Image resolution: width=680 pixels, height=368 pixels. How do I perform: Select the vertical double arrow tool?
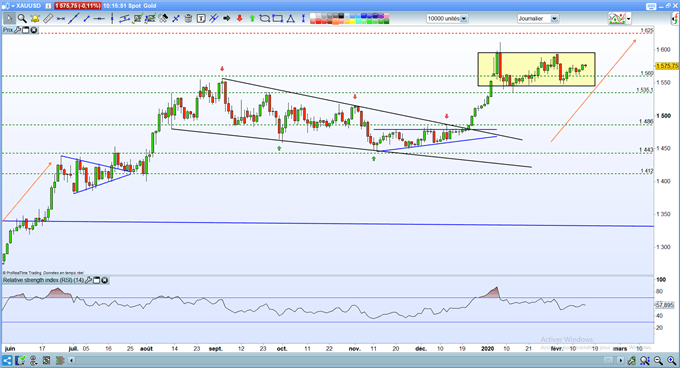tap(303, 19)
